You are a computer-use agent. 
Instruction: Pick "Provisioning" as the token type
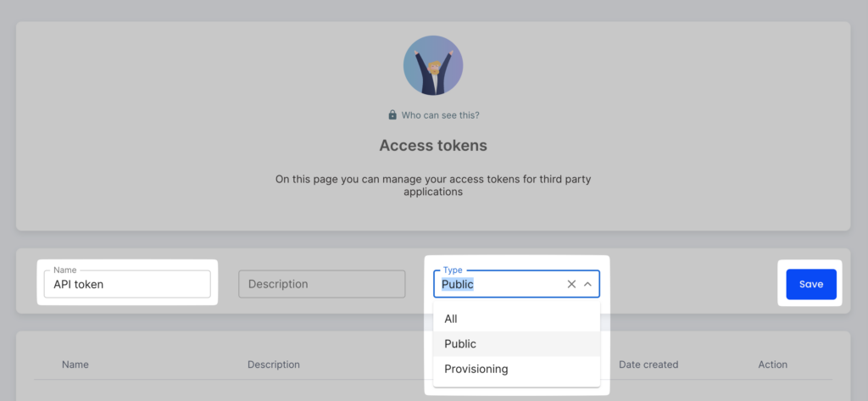tap(476, 369)
